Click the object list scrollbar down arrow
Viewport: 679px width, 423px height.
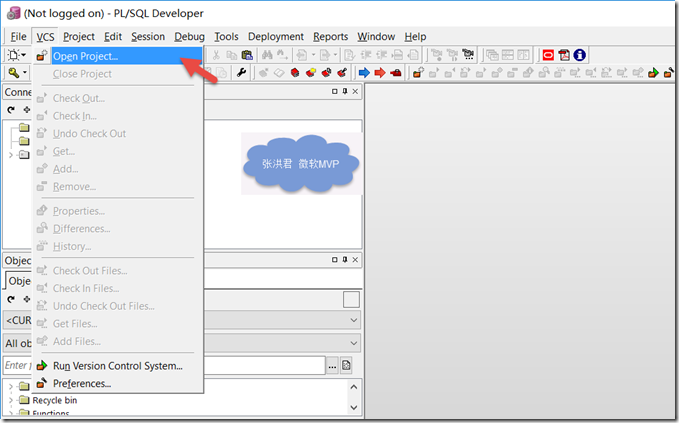click(354, 407)
